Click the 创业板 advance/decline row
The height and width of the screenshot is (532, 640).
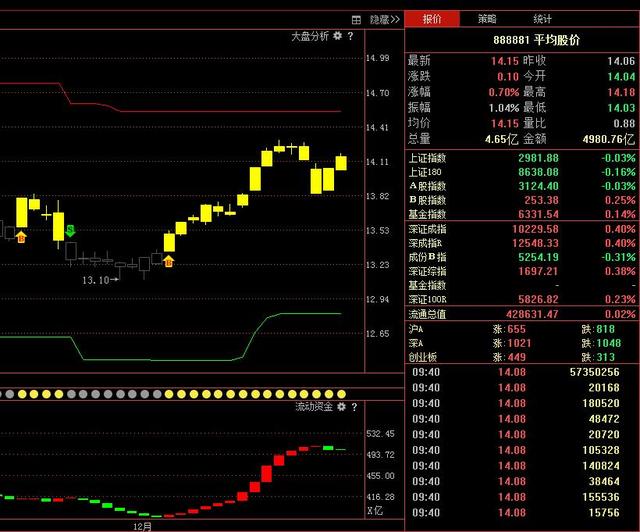(522, 357)
